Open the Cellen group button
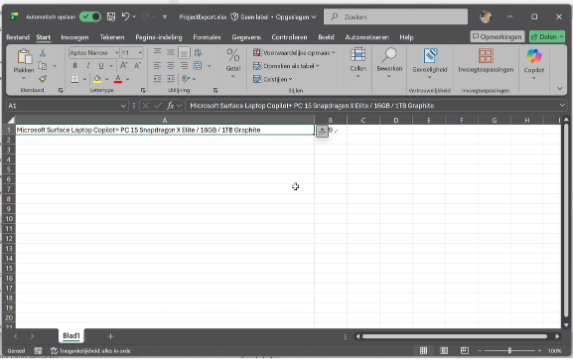 pyautogui.click(x=358, y=62)
